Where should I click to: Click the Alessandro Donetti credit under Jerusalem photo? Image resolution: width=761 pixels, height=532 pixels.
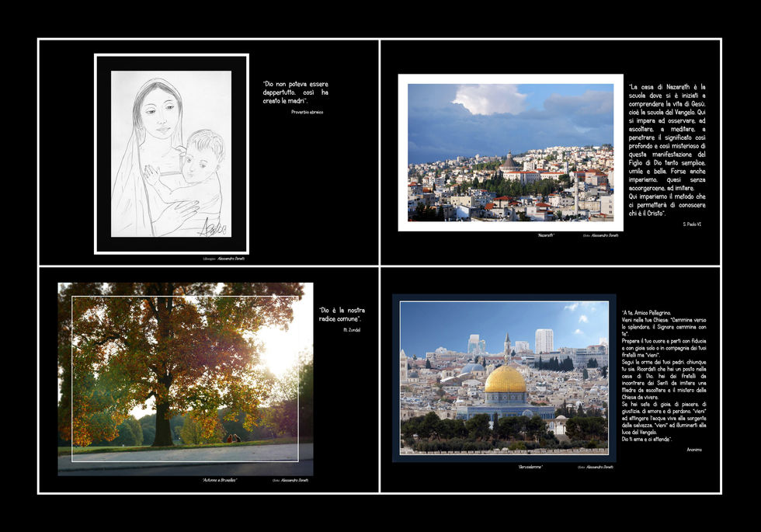595,467
